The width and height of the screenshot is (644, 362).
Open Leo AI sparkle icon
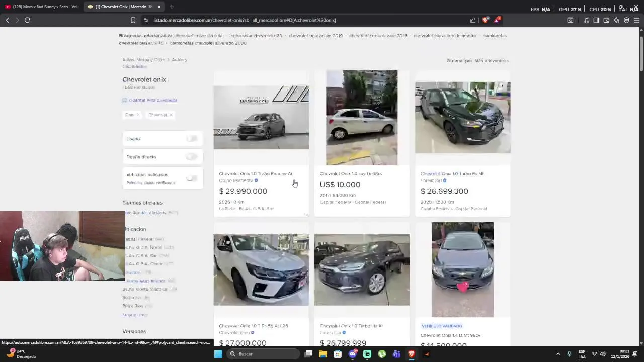pyautogui.click(x=616, y=20)
